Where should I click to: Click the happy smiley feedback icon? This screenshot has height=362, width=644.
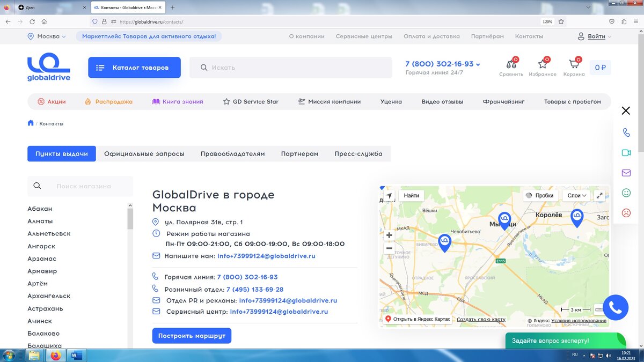click(x=626, y=193)
